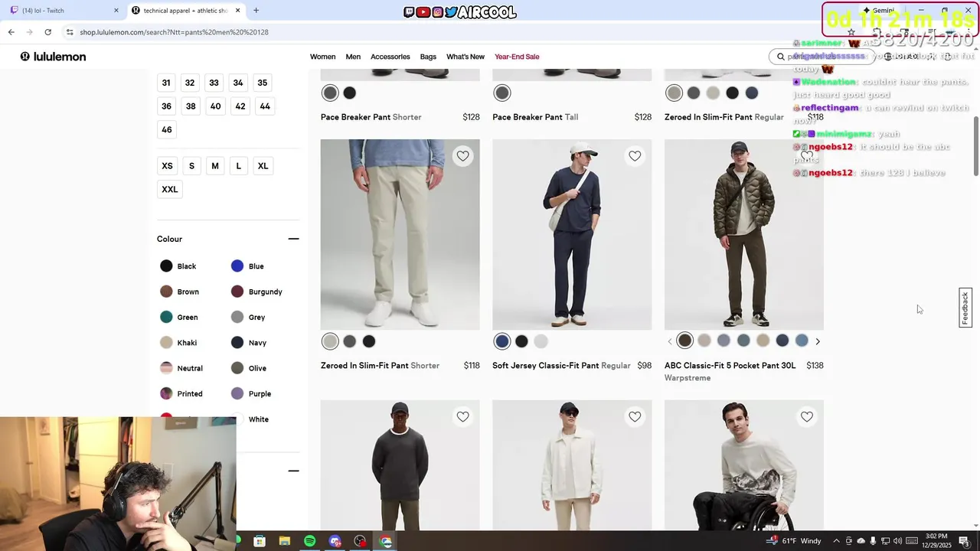The width and height of the screenshot is (980, 551).
Task: Show next ABC Classic-Fit swatches arrow
Action: coord(818,341)
